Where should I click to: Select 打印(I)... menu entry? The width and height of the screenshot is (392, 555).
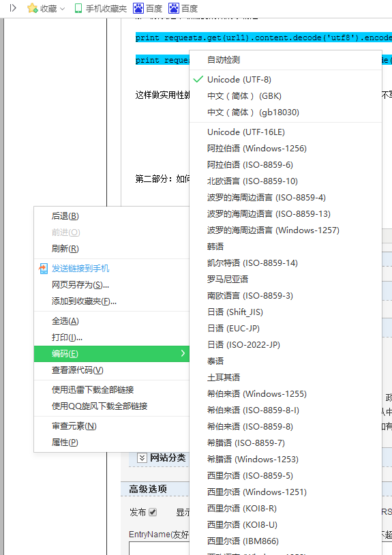(x=112, y=337)
